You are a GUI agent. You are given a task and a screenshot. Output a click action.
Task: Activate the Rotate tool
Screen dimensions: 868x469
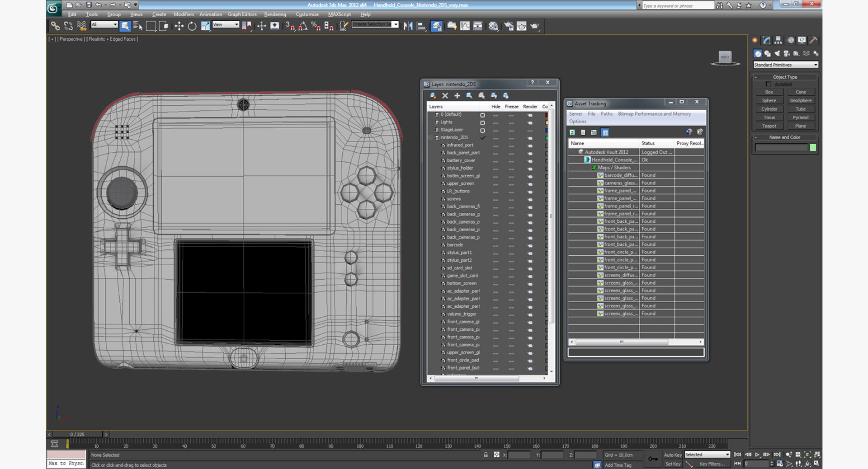(x=192, y=26)
